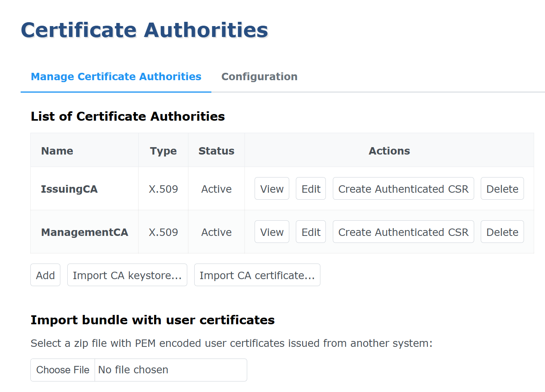The width and height of the screenshot is (545, 392).
Task: Open the Manage Certificate Authorities tab
Action: (116, 77)
